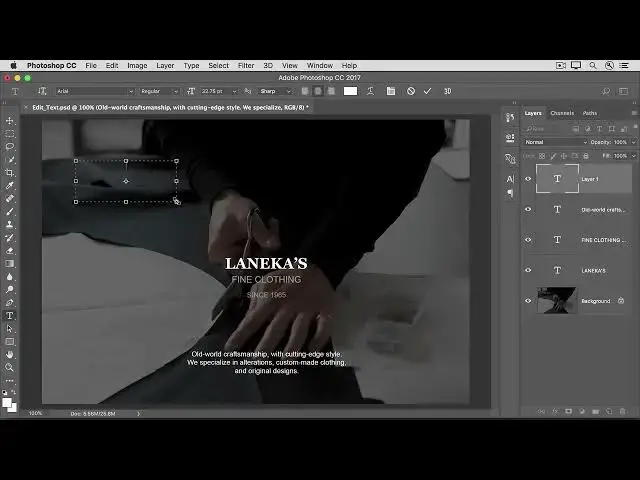This screenshot has height=480, width=640.
Task: Open macOS Spotlight search icon
Action: tap(593, 65)
